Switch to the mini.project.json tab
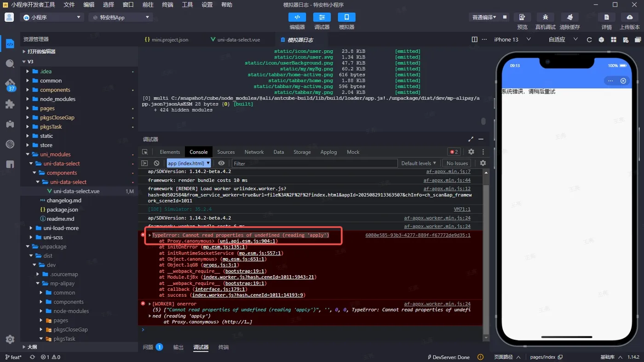This screenshot has width=644, height=362. tap(167, 40)
